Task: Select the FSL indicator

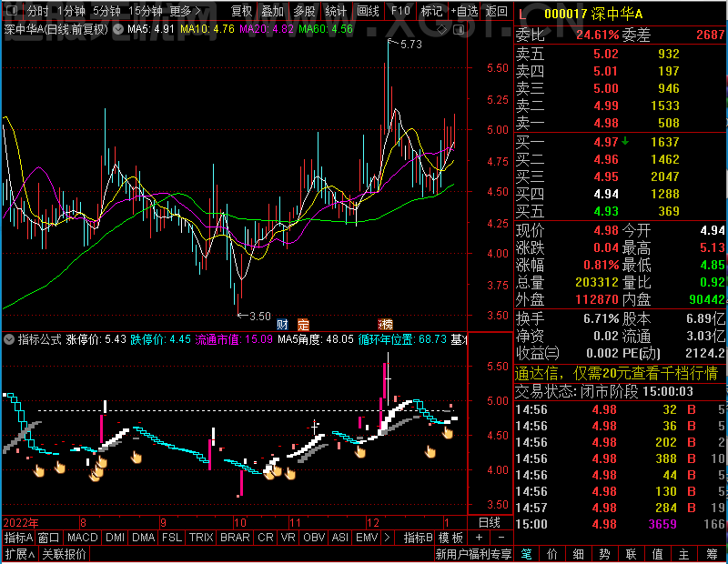Action: (x=172, y=538)
